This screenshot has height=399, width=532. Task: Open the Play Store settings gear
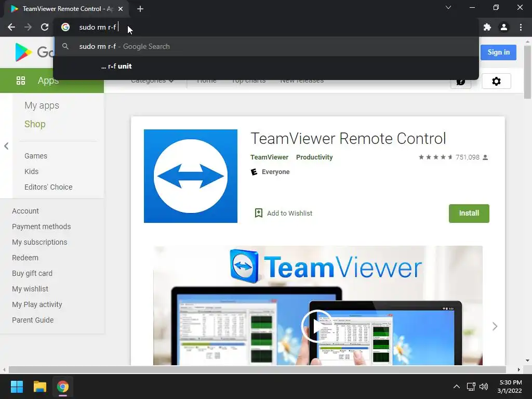click(x=496, y=81)
